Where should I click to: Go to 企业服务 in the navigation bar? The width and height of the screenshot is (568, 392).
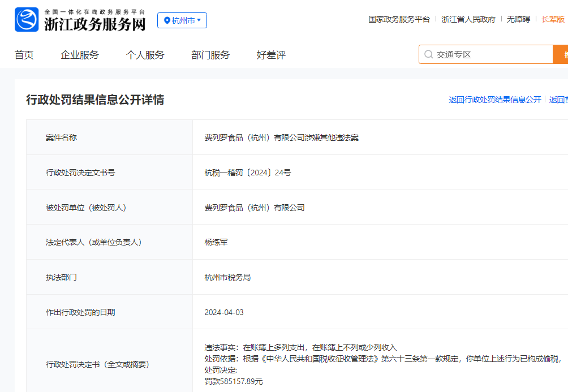80,55
